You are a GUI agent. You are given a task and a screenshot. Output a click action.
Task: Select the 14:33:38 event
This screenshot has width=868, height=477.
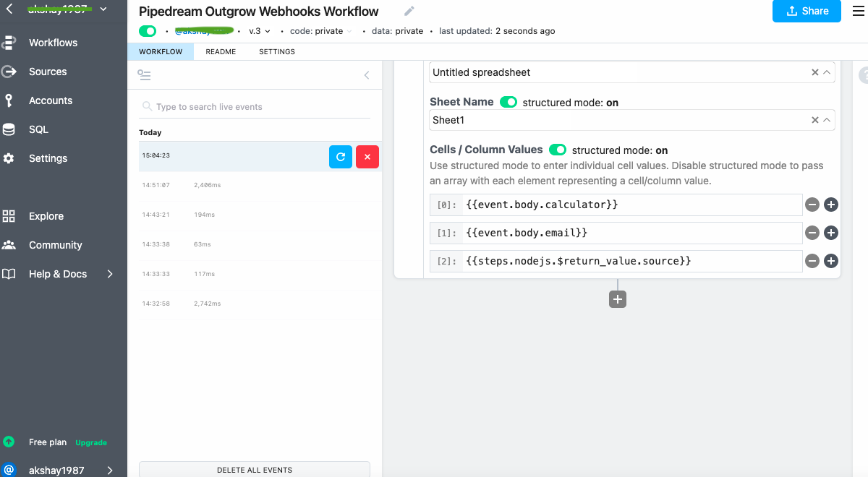click(x=255, y=244)
